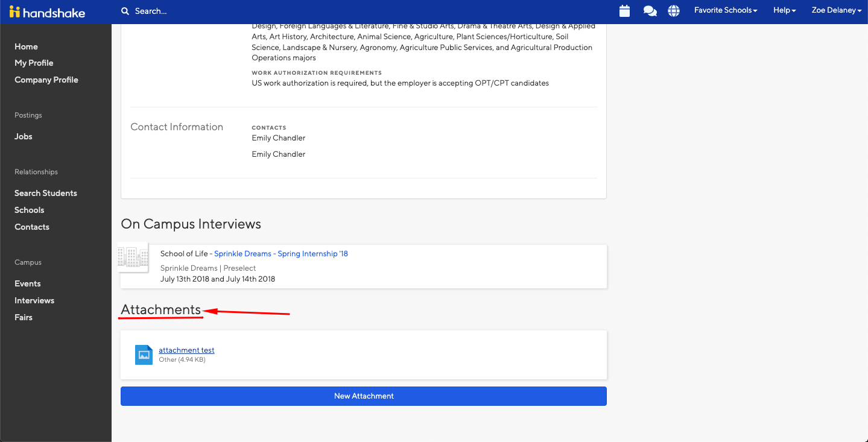This screenshot has width=868, height=442.
Task: Click the 'Sprinkle Dreams | Preselect' text
Action: [x=208, y=268]
